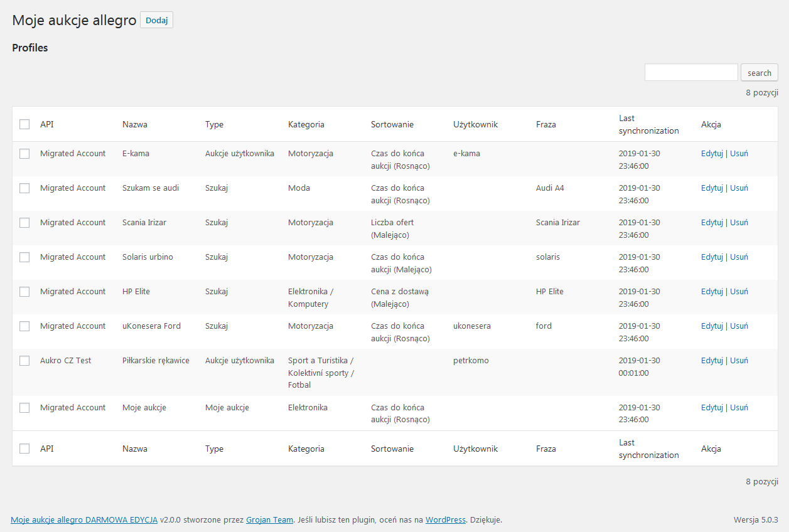Check the Szukam se audi row checkbox
The width and height of the screenshot is (789, 532).
pos(24,188)
